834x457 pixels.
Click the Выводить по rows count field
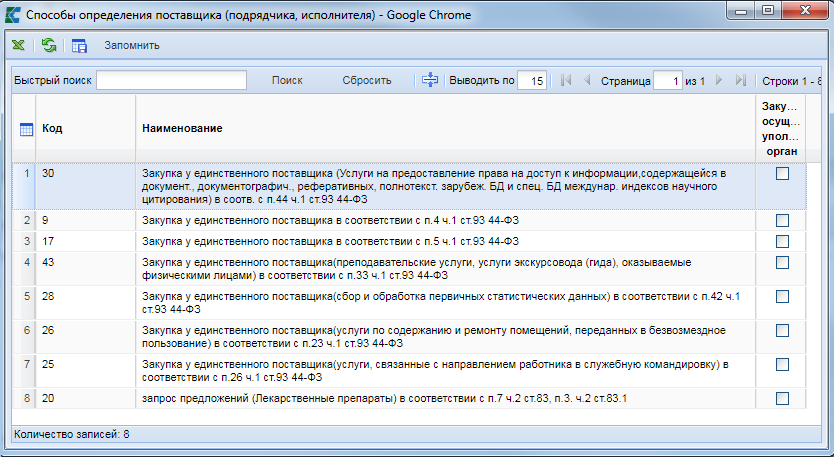532,80
